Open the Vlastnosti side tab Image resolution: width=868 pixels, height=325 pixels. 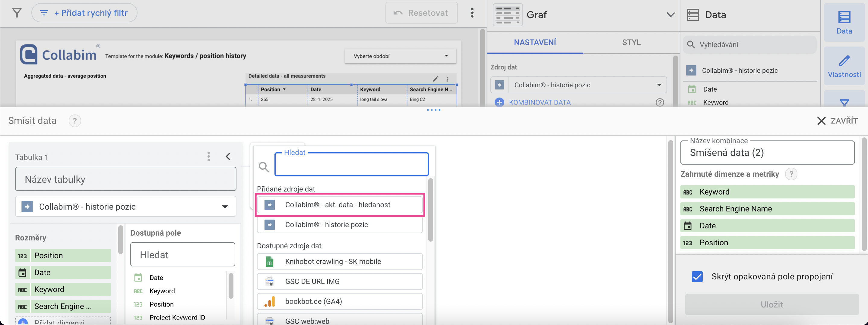point(844,66)
